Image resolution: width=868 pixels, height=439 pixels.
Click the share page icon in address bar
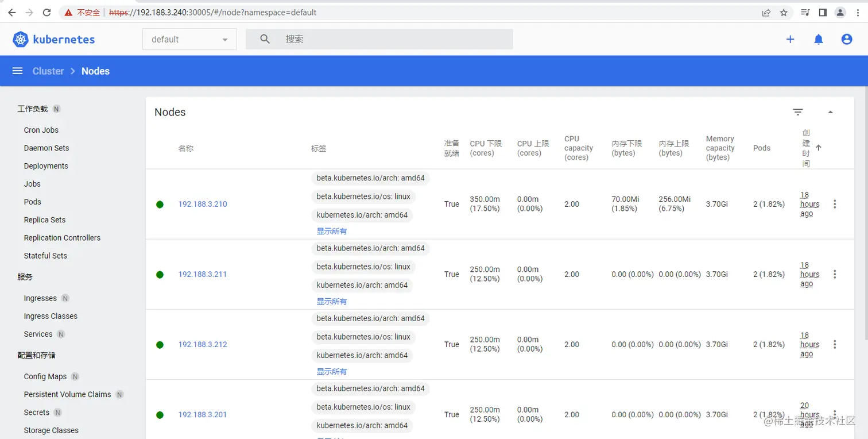(x=766, y=13)
